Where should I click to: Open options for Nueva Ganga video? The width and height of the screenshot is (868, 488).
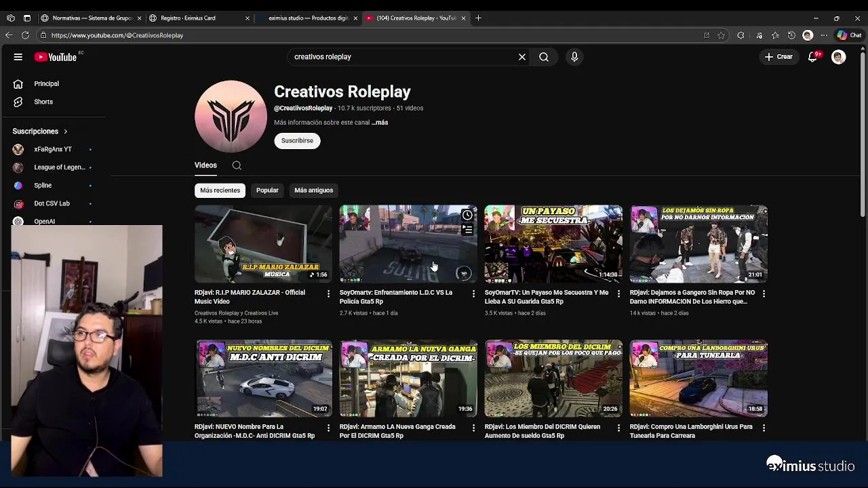click(473, 428)
